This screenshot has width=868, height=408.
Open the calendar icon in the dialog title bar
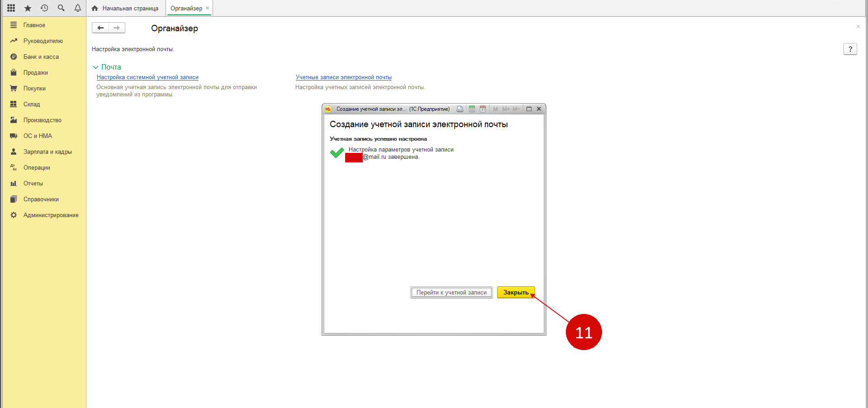(483, 109)
